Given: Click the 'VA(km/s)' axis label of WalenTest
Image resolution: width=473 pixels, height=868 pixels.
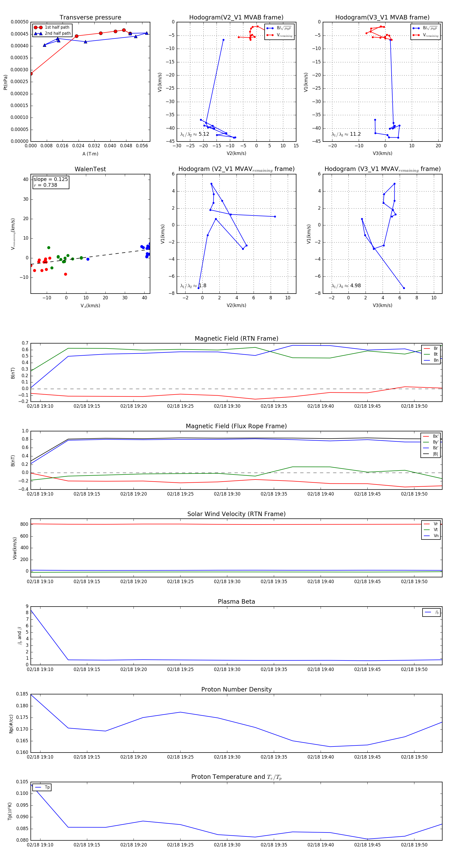Looking at the screenshot, I should point(90,306).
